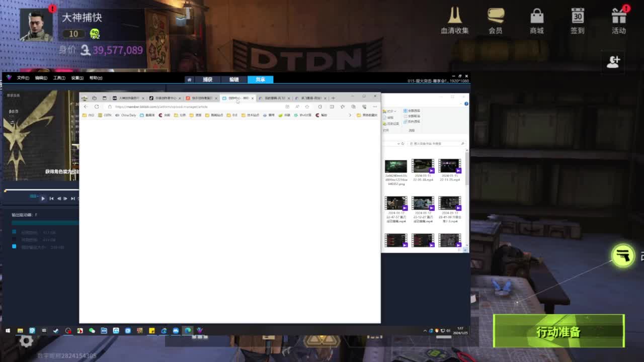Jump to start of the preview clip
The height and width of the screenshot is (362, 644).
tap(51, 199)
